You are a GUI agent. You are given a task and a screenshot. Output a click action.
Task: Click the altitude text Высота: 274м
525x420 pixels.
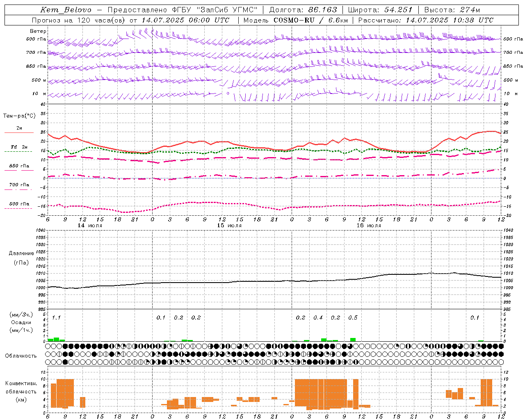(452, 10)
